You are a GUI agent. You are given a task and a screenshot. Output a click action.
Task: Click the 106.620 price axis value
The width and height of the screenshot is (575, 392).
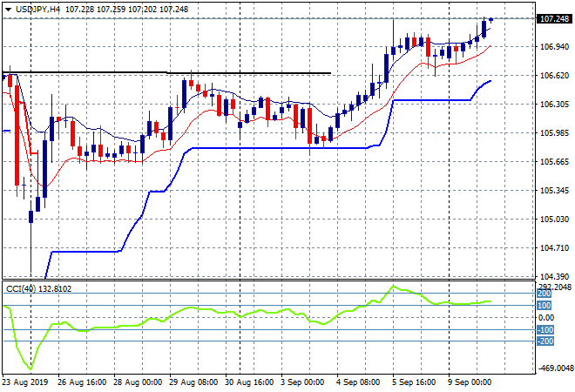pyautogui.click(x=554, y=75)
